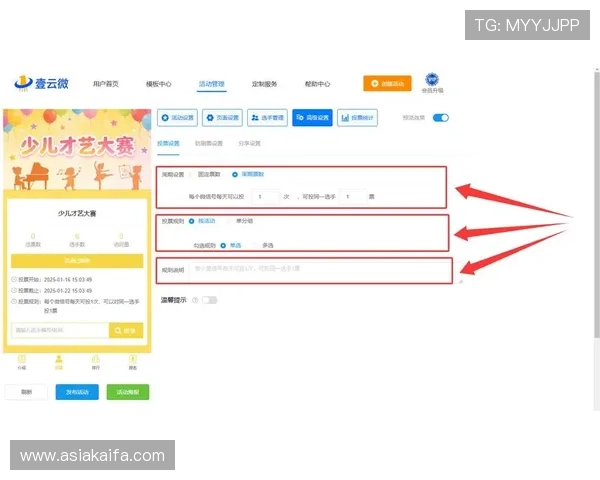Click the 刷新 refresh button
Viewport: 600px width, 480px height.
pos(26,392)
